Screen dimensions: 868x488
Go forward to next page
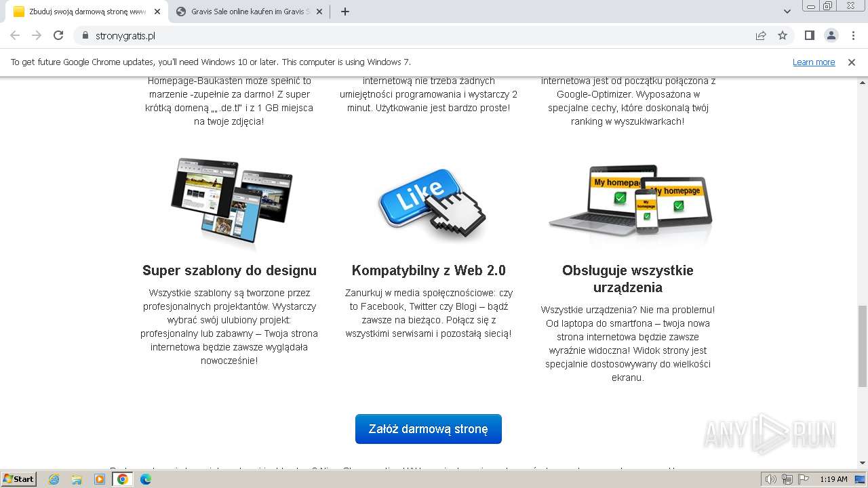click(x=37, y=35)
